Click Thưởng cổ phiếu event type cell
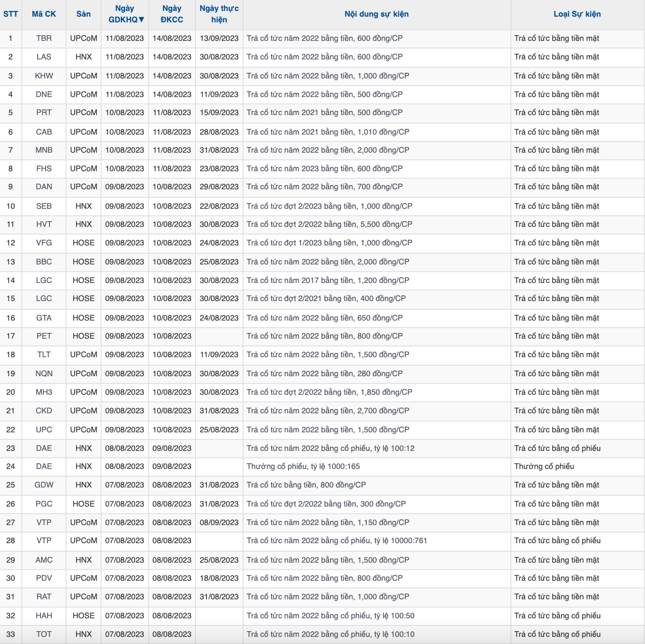The height and width of the screenshot is (644, 645). pos(544,467)
